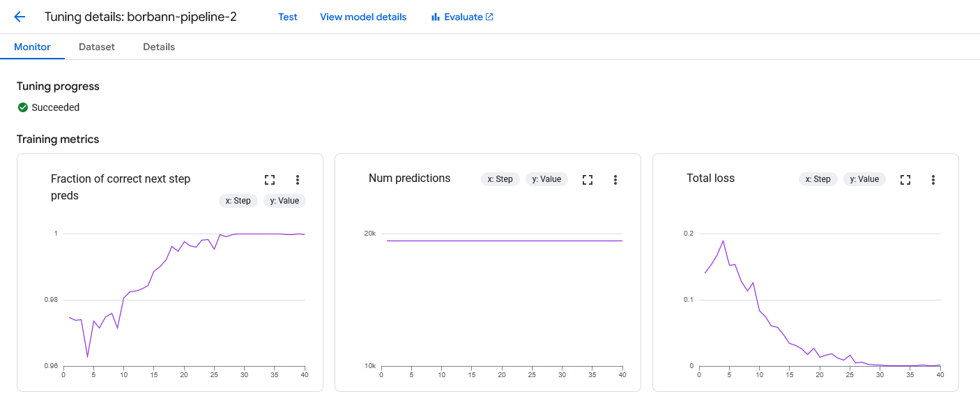The image size is (980, 419).
Task: Open the x: Step selector on Fraction chart
Action: point(238,201)
